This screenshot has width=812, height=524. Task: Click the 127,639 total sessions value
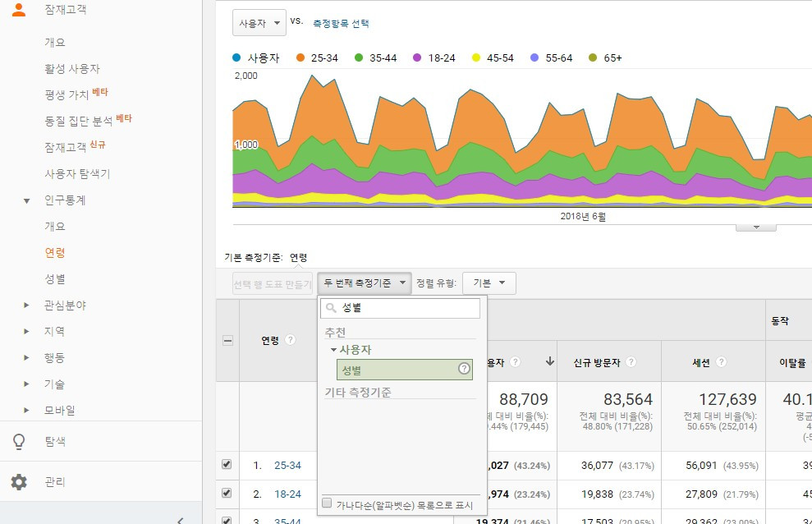coord(727,399)
